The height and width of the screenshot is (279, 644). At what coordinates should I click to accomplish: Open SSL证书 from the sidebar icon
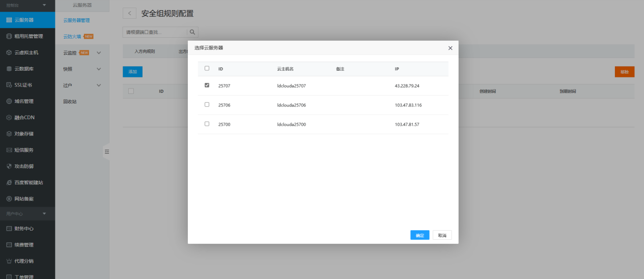click(9, 85)
